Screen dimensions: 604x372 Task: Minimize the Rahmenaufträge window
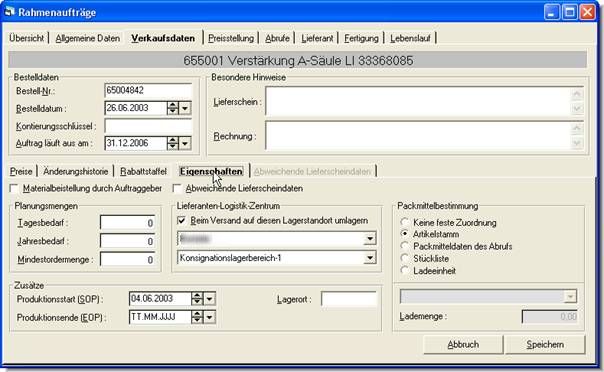tap(552, 12)
